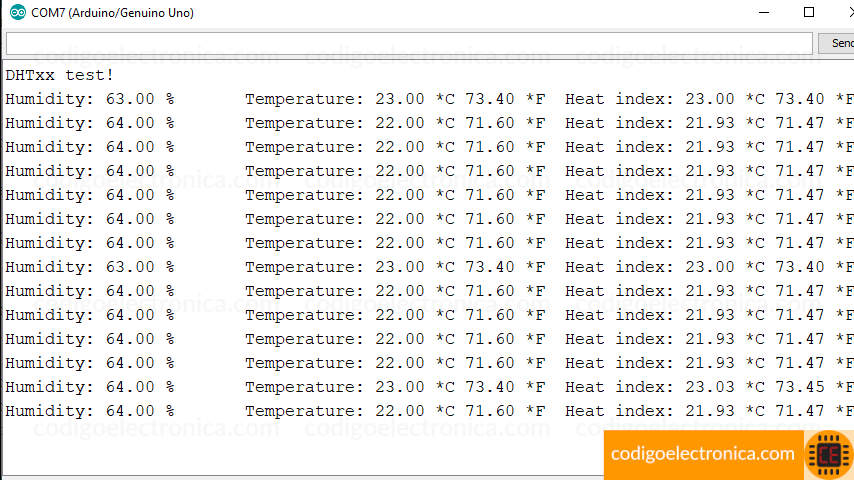Click 'Heat index' label in the bottom output row
Viewport: 854px width, 480px height.
coord(619,411)
